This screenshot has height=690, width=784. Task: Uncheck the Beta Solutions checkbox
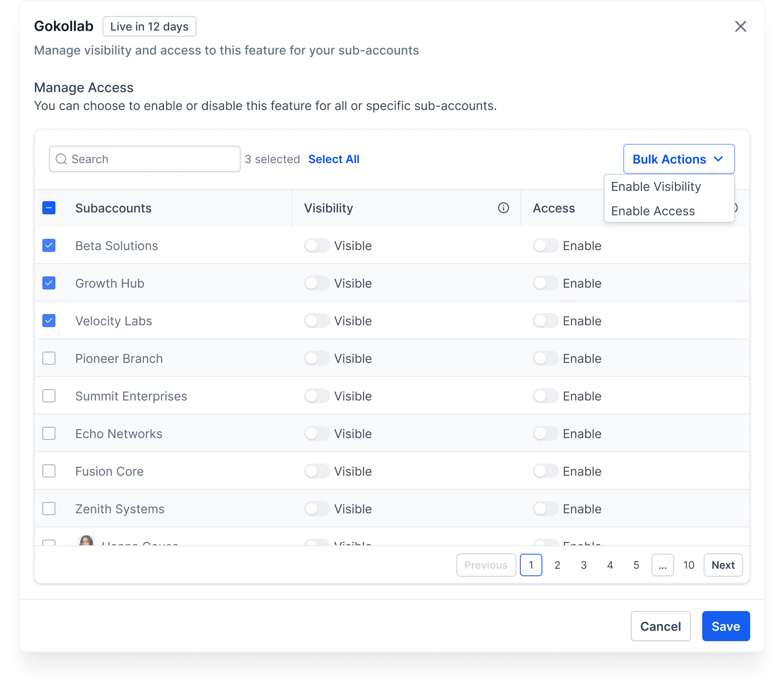click(x=49, y=245)
